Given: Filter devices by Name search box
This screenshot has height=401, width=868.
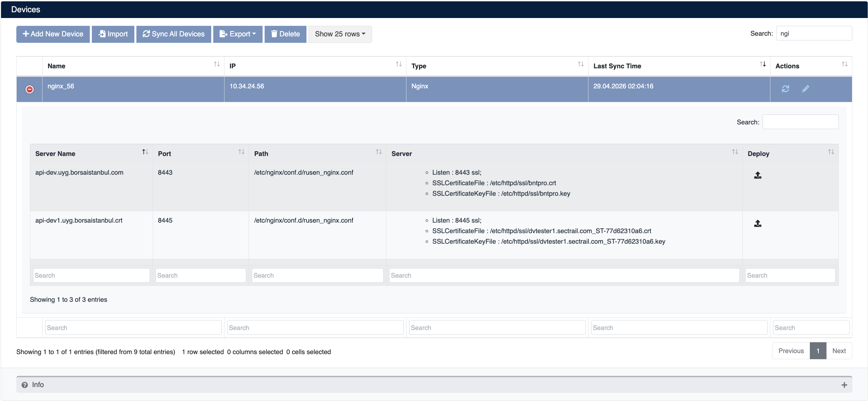Looking at the screenshot, I should (x=133, y=328).
